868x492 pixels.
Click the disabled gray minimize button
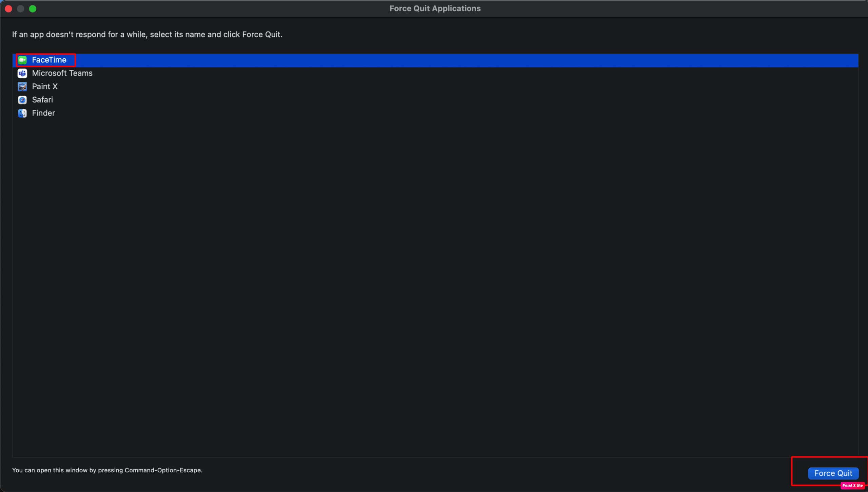(20, 8)
